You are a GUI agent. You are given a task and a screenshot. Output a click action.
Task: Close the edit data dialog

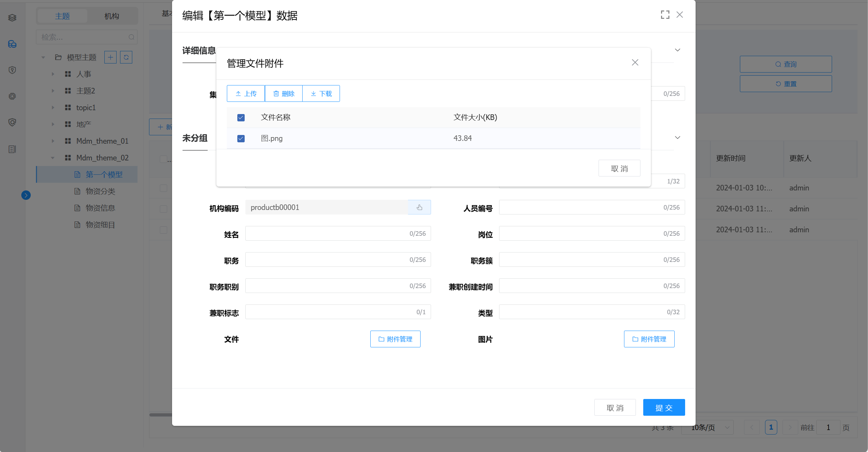click(680, 15)
